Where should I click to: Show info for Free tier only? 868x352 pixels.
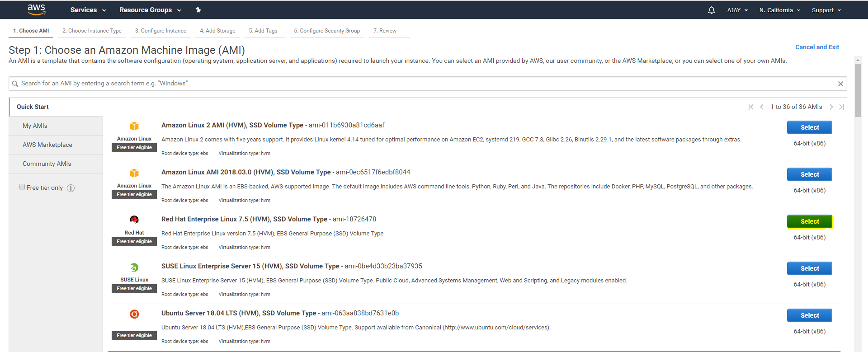71,188
